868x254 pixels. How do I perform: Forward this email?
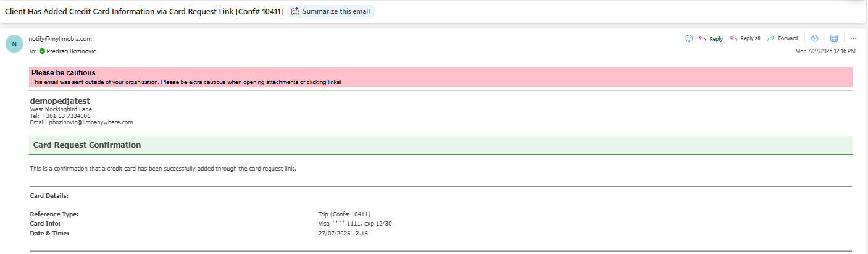coord(782,38)
